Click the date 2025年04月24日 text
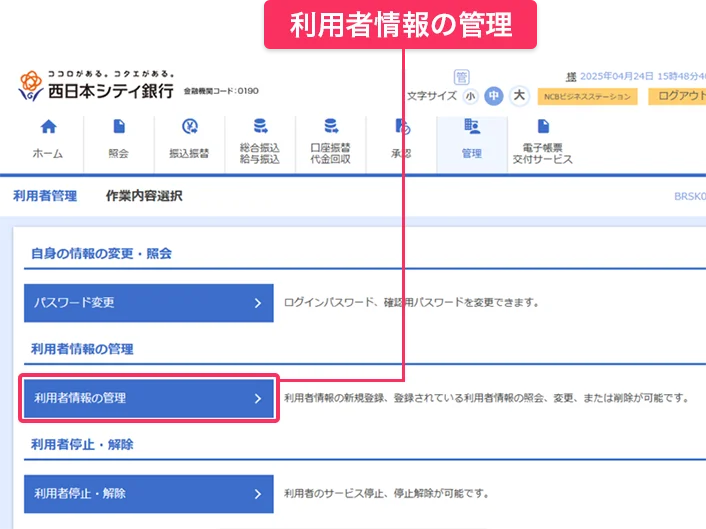Image resolution: width=706 pixels, height=529 pixels. pos(617,77)
